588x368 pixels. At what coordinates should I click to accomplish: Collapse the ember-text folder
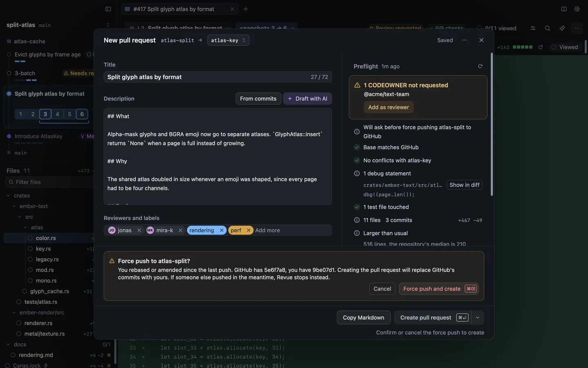tap(14, 206)
